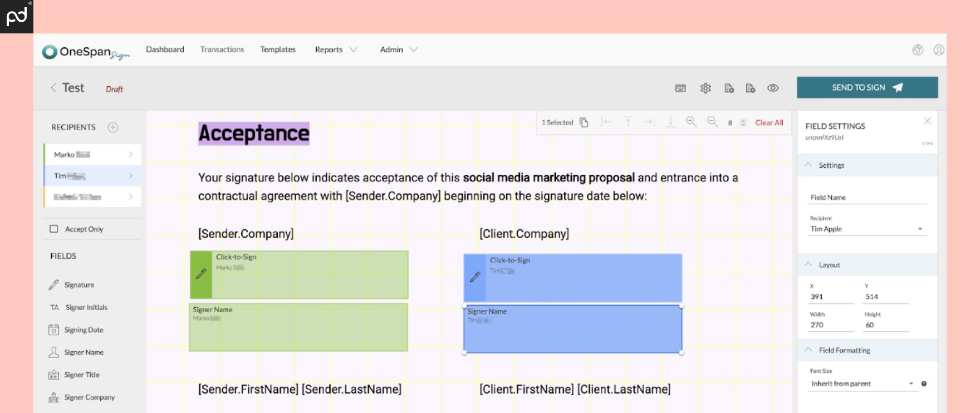Screen dimensions: 980x413
Task: Close the Field Settings panel
Action: click(x=928, y=121)
